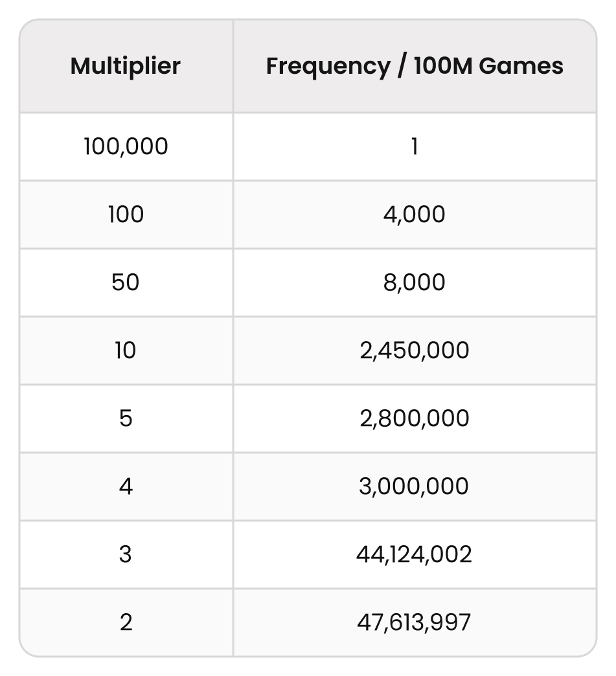Select the 44,124,002 frequency value
The image size is (616, 676).
coord(415,554)
